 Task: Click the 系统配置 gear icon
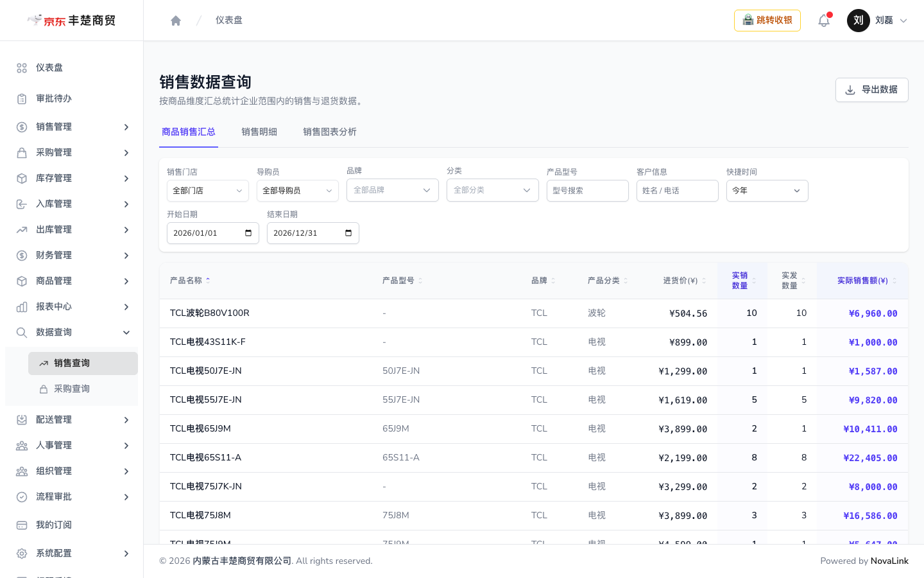(x=22, y=554)
